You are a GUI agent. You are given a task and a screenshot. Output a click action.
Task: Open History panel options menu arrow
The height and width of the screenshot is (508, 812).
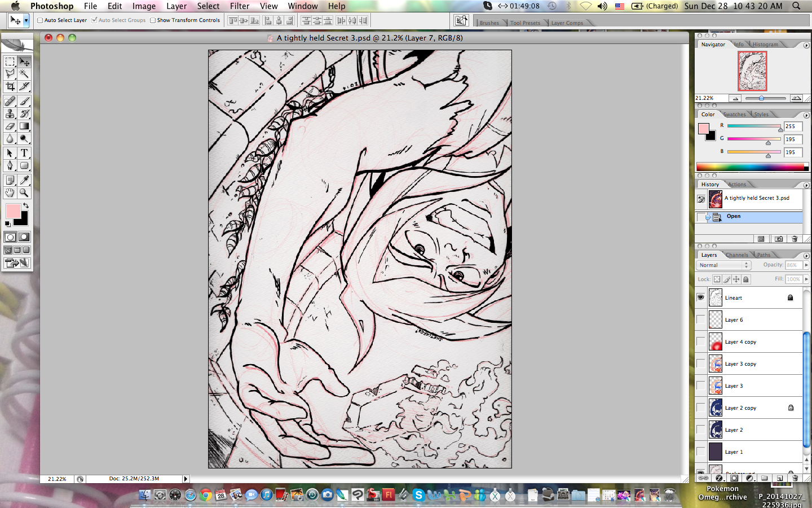(x=806, y=185)
